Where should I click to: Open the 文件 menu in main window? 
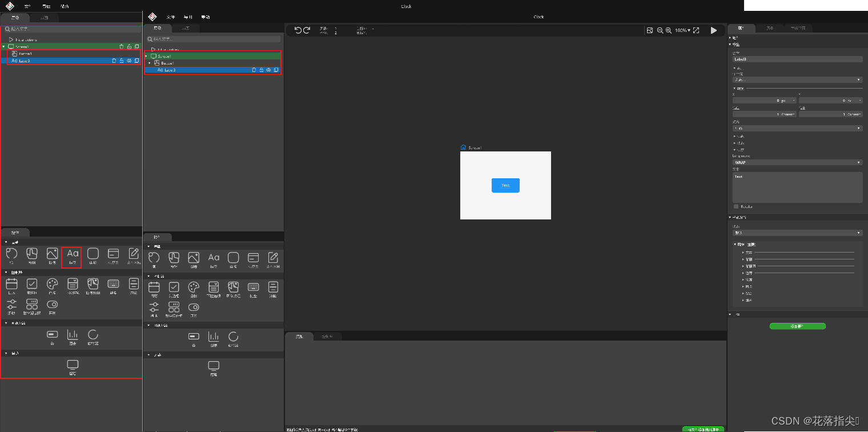[x=171, y=17]
